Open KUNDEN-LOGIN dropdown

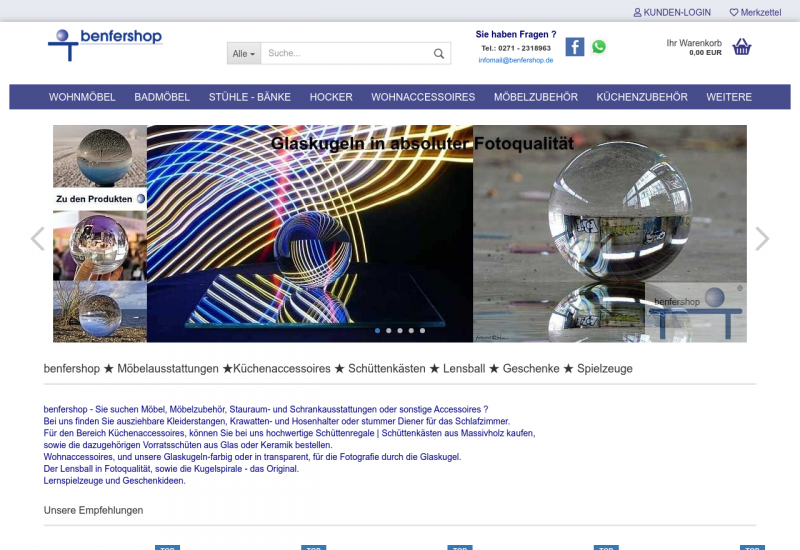[672, 12]
